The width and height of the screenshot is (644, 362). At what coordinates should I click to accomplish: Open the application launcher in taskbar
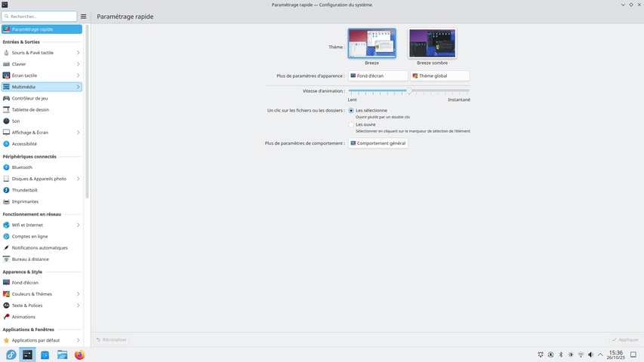pos(11,354)
